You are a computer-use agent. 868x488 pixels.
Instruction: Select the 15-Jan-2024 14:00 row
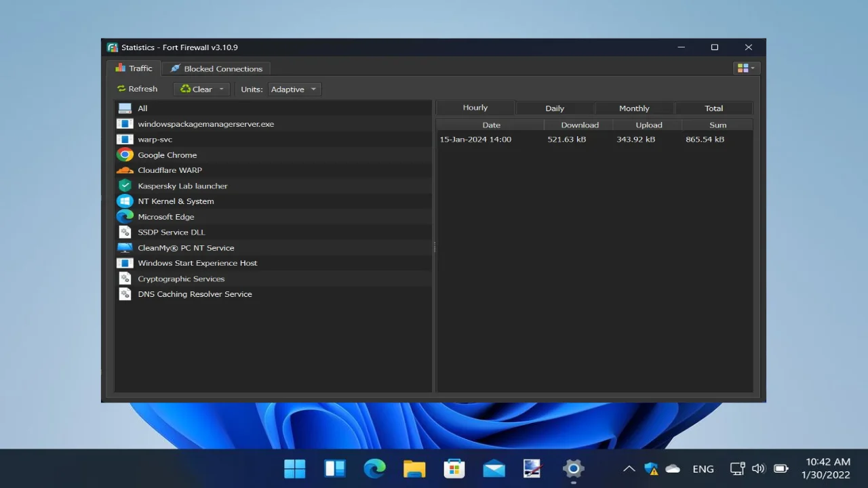click(595, 140)
